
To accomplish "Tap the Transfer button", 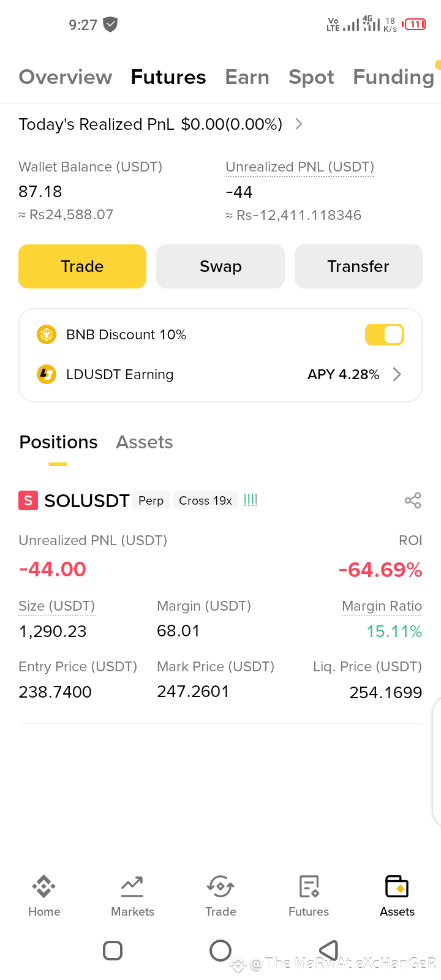I will tap(358, 266).
